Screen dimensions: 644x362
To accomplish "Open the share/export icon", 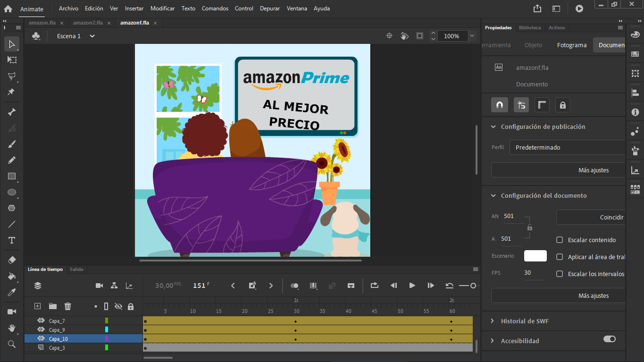I will (537, 8).
